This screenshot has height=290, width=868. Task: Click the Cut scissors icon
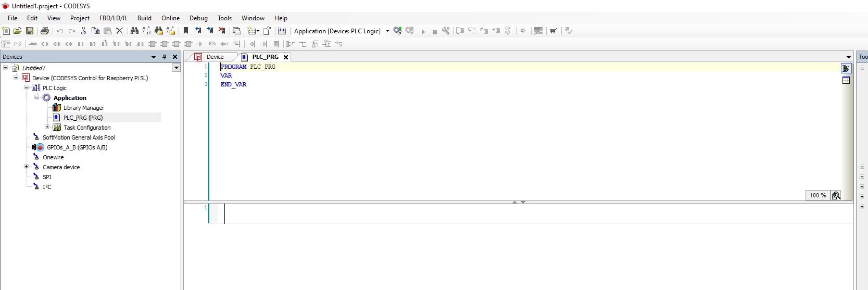(x=83, y=31)
